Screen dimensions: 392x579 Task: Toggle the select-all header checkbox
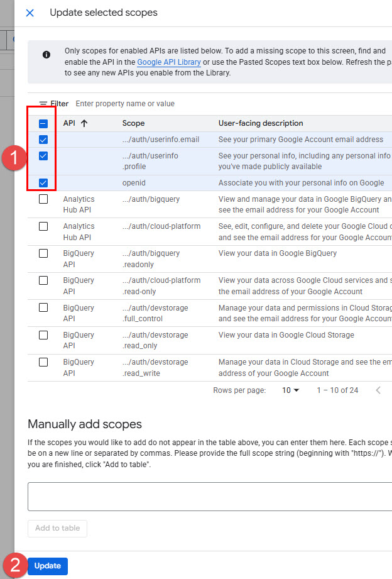[x=43, y=123]
